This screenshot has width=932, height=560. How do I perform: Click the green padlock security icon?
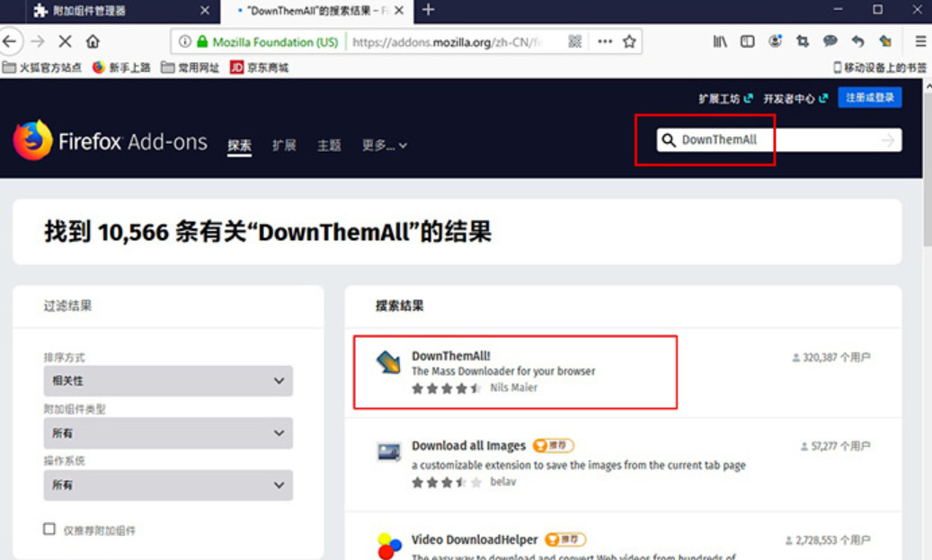(202, 41)
